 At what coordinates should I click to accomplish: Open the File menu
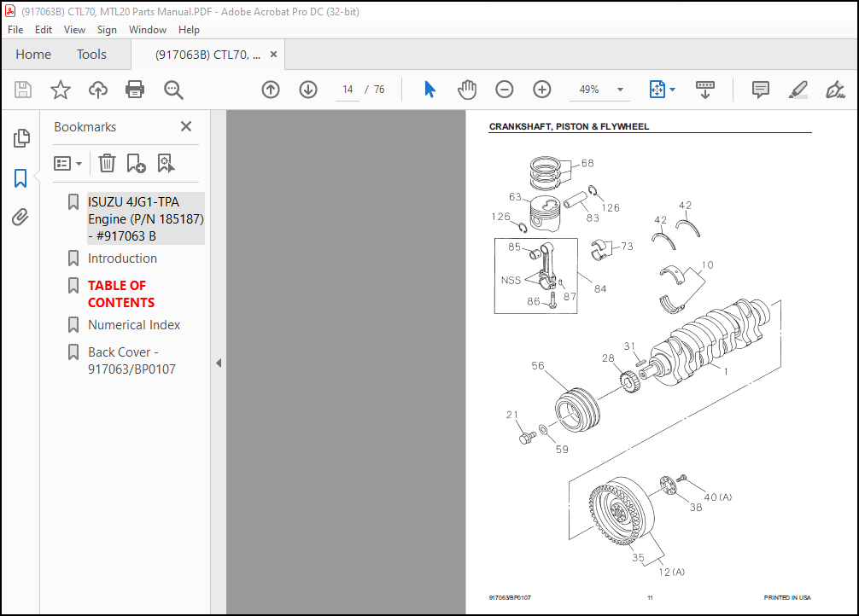tap(15, 30)
